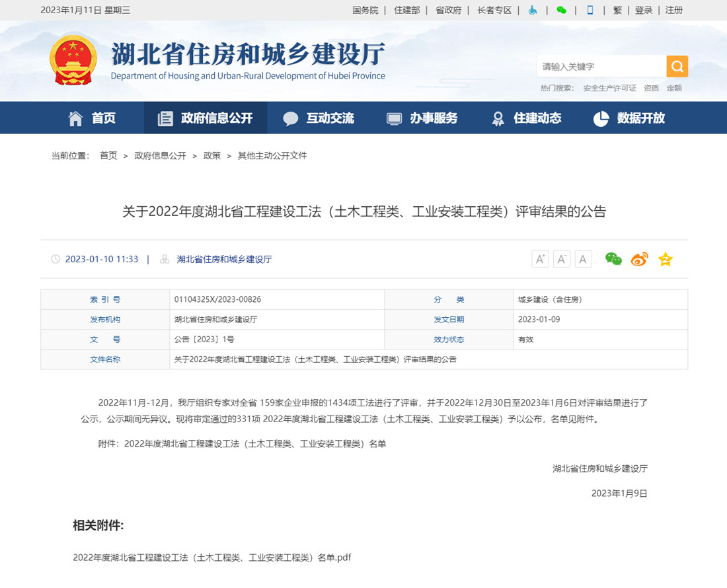Screen dimensions: 727x588
Task: Click the 登录 login link
Action: (x=642, y=10)
